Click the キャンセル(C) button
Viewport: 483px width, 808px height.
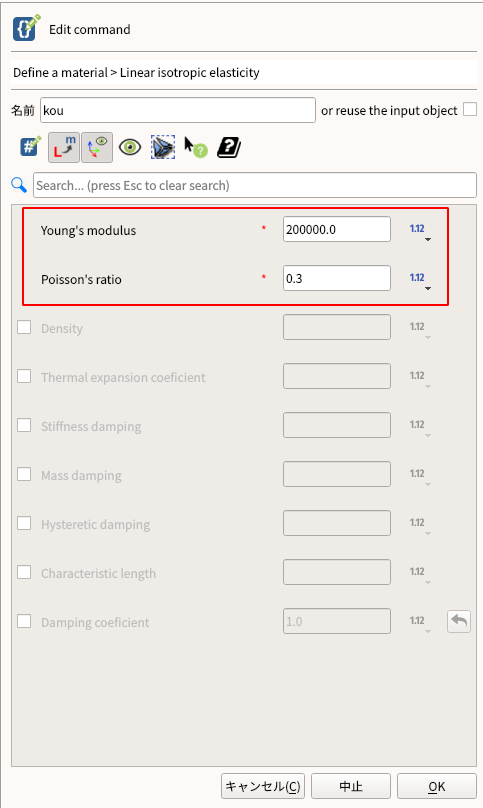[263, 786]
